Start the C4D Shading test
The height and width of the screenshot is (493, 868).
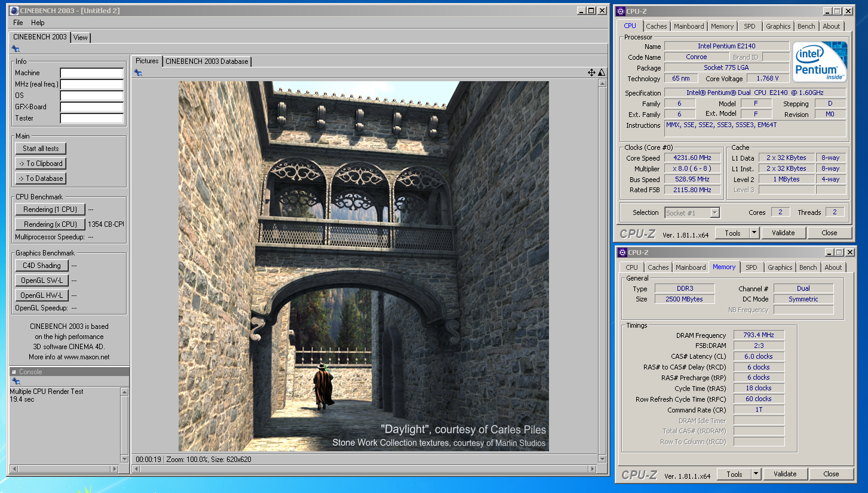[42, 266]
